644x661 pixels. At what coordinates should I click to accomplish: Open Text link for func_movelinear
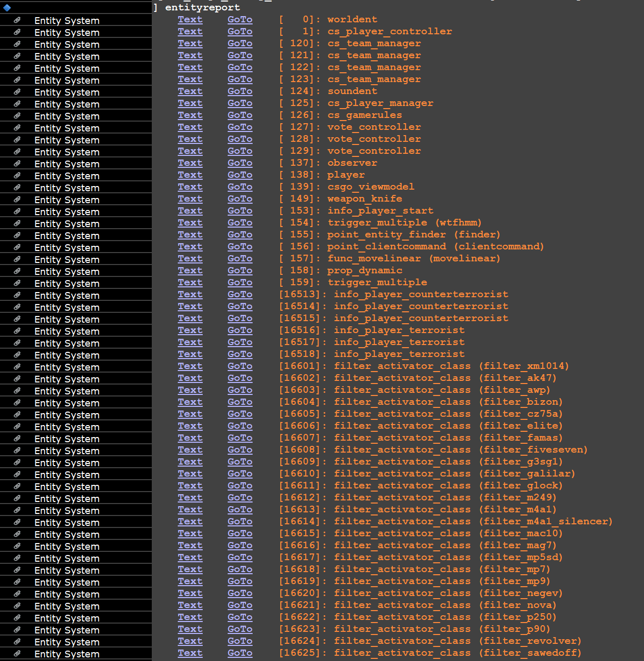click(x=190, y=259)
